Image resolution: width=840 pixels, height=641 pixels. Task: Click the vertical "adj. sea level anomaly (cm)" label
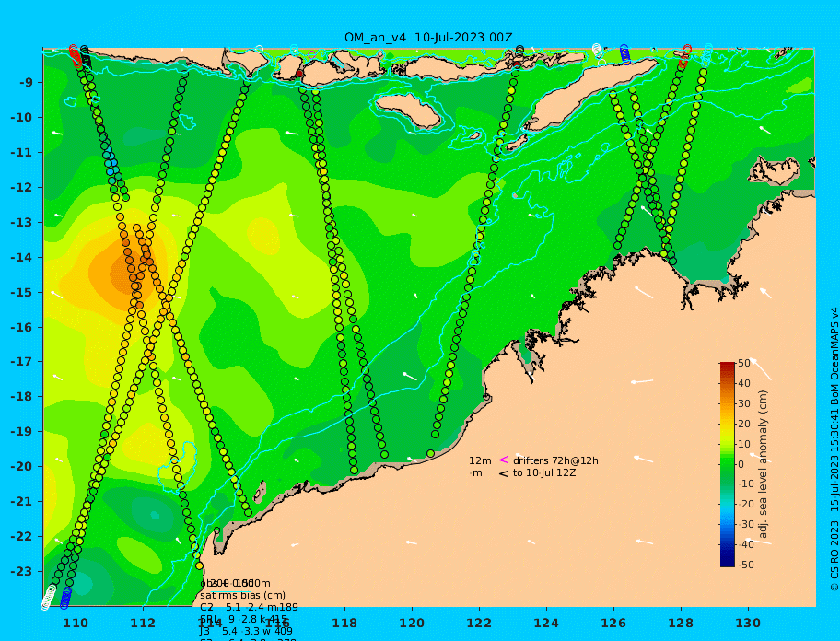[763, 464]
